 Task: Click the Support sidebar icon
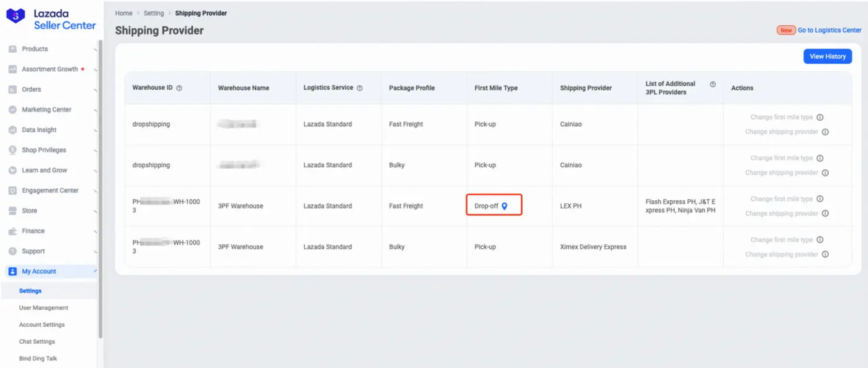click(x=13, y=251)
